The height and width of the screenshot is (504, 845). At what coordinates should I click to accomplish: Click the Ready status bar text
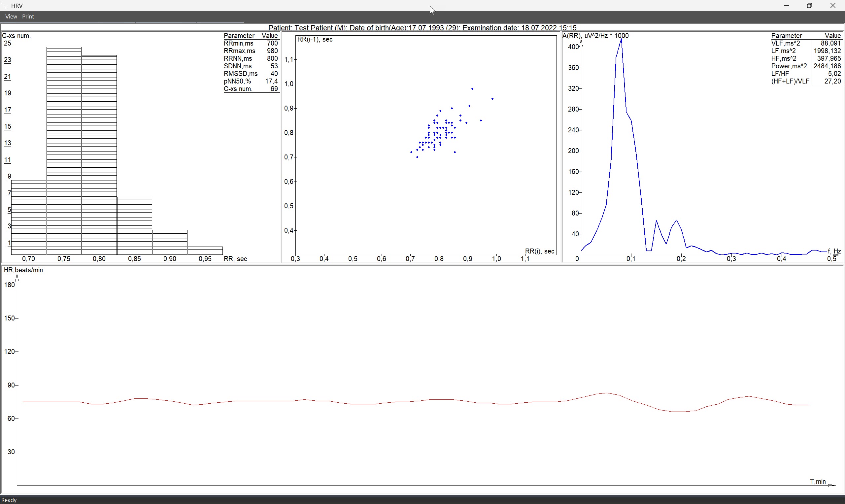(9, 500)
